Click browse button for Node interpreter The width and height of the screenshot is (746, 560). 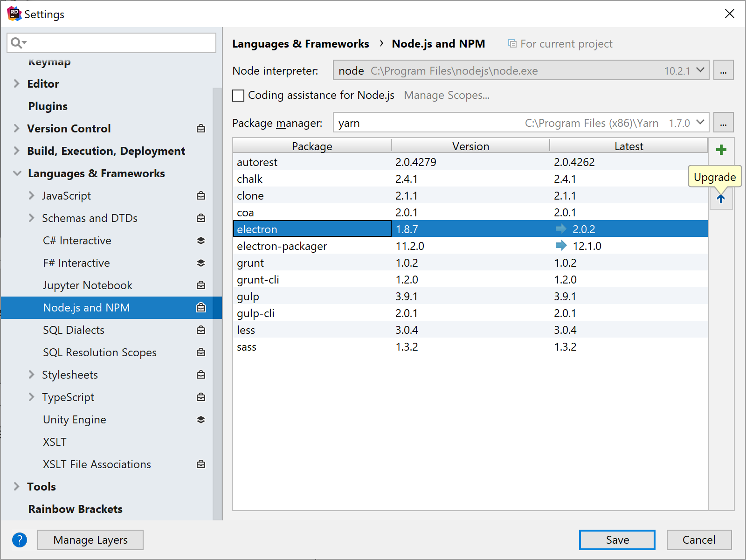(x=723, y=70)
